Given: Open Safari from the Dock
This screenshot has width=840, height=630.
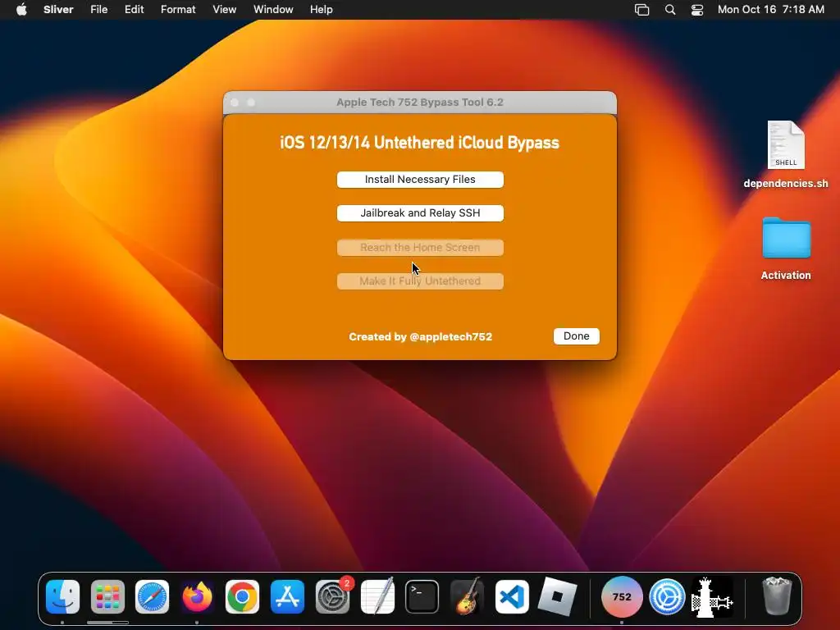Looking at the screenshot, I should tap(152, 597).
